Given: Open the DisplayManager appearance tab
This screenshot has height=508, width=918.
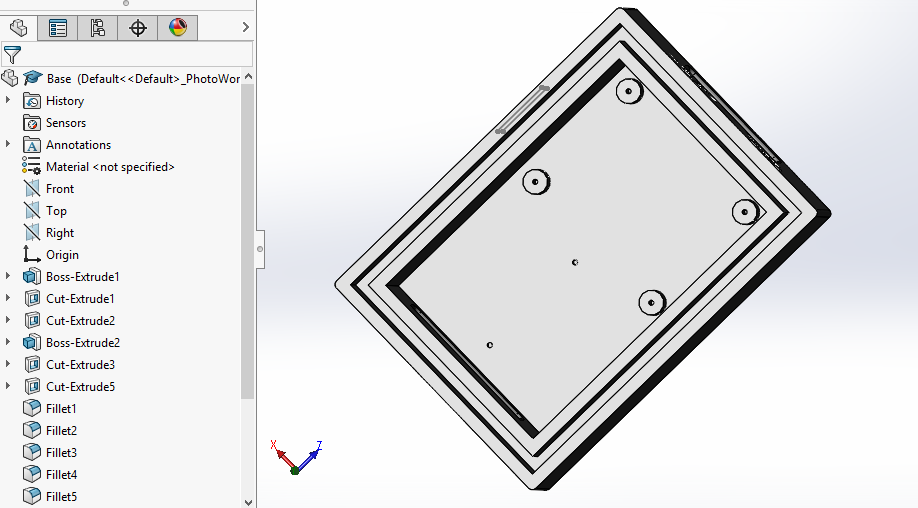Looking at the screenshot, I should pyautogui.click(x=177, y=28).
